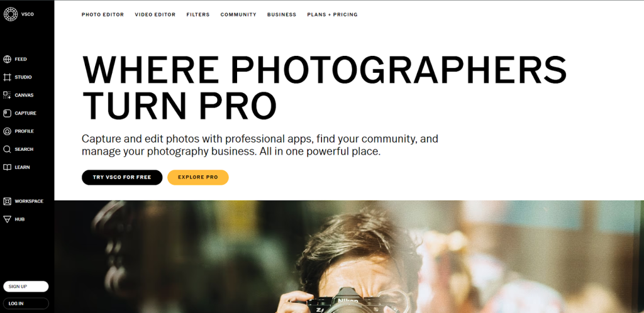Click the Sign Up button
Image resolution: width=644 pixels, height=313 pixels.
[26, 287]
